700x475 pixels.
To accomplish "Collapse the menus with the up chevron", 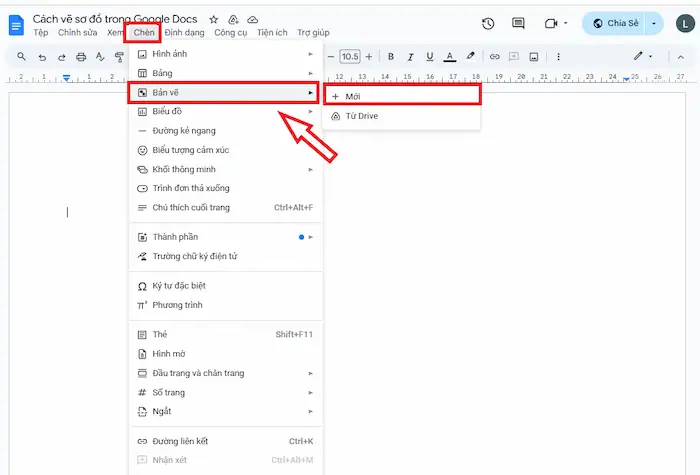I will 680,57.
